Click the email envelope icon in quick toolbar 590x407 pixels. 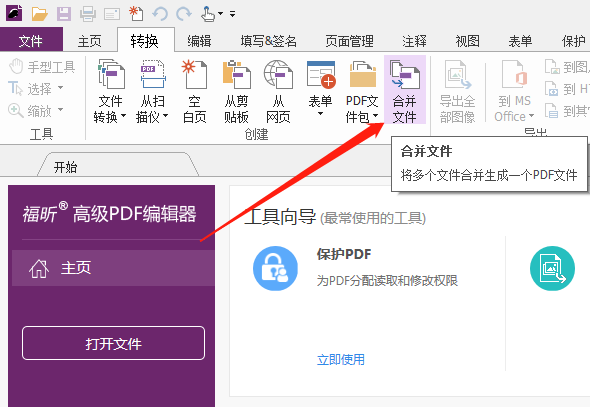click(112, 14)
